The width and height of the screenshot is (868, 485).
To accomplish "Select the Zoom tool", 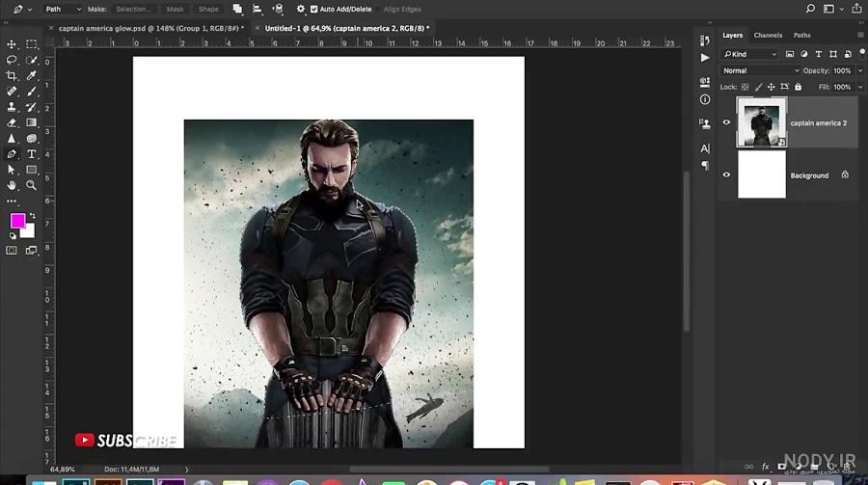I will point(32,185).
